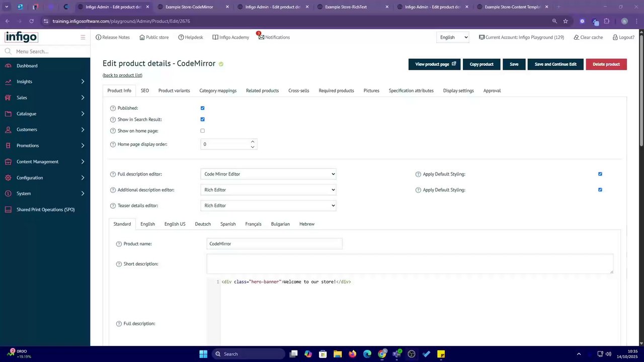Open Teaser details editor dropdown

tap(268, 206)
